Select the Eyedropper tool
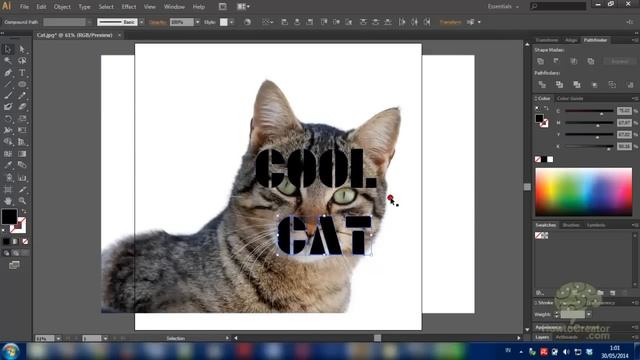The height and width of the screenshot is (360, 640). click(x=8, y=165)
